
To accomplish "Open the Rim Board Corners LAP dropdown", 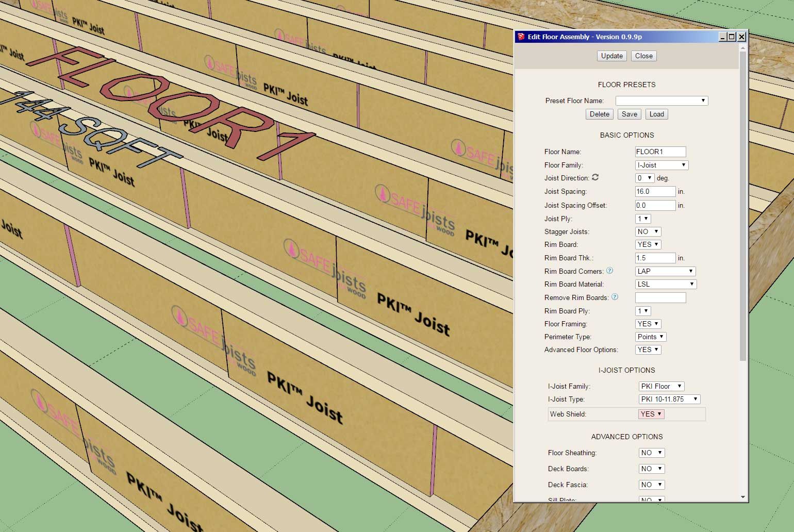I will 666,271.
